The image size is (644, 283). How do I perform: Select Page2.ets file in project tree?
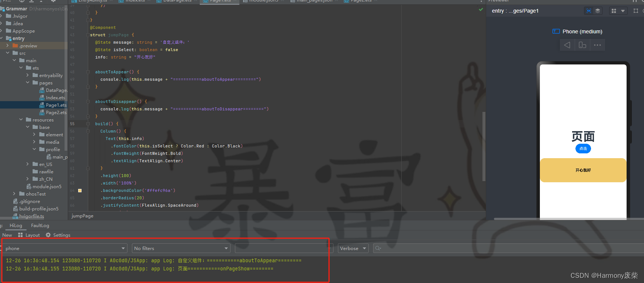53,113
